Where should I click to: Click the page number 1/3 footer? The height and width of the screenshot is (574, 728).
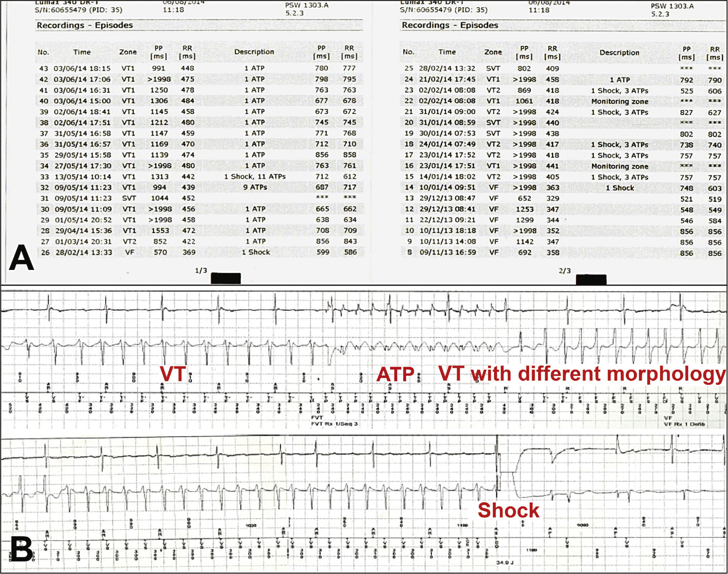[201, 271]
